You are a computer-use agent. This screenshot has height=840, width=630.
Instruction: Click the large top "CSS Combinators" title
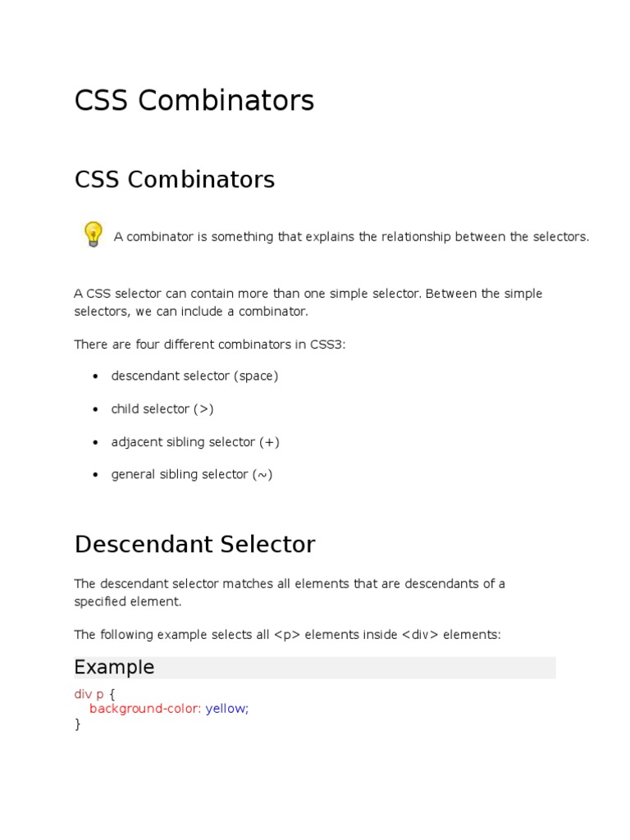tap(194, 101)
